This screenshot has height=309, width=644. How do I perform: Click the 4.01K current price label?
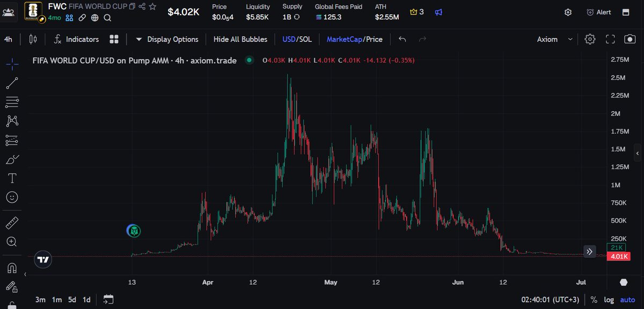pos(618,256)
